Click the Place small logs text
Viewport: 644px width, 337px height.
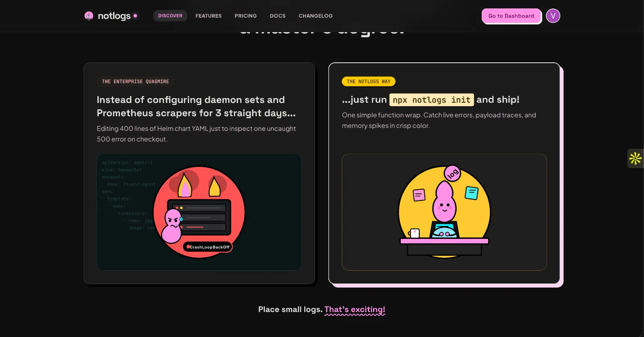pyautogui.click(x=290, y=310)
